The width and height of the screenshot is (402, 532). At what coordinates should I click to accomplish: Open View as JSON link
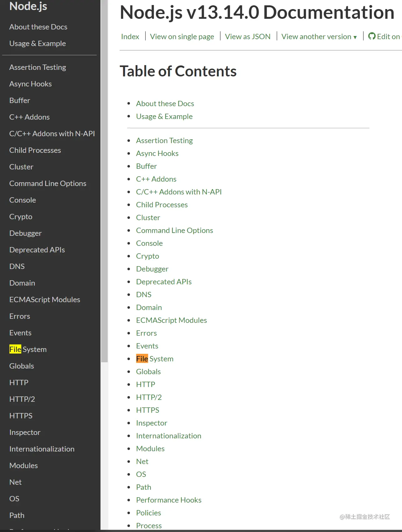tap(248, 37)
